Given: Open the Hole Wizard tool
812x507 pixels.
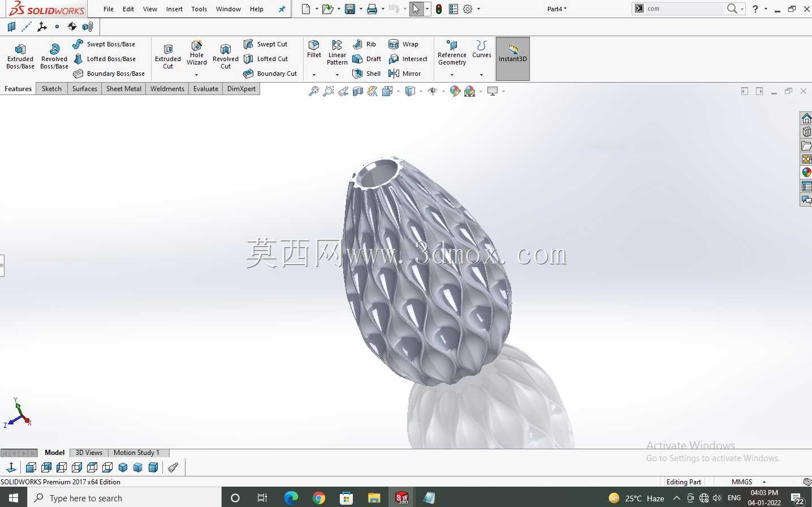Looking at the screenshot, I should tap(197, 53).
